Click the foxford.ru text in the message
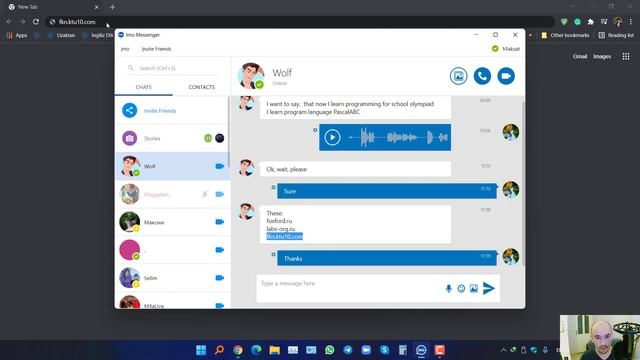This screenshot has width=640, height=360. tap(279, 221)
